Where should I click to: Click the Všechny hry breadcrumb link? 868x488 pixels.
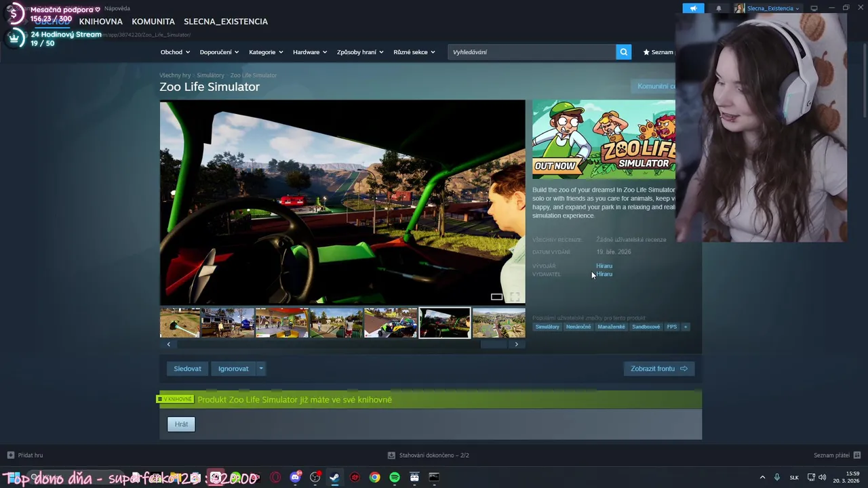point(175,75)
